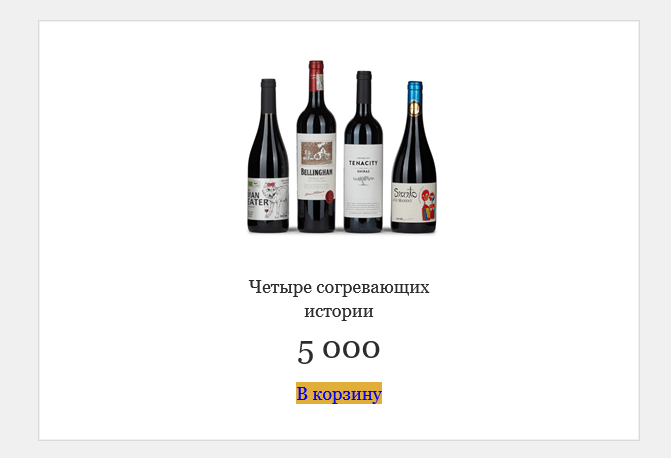Select the blue-capped Santa bottle

point(414,157)
